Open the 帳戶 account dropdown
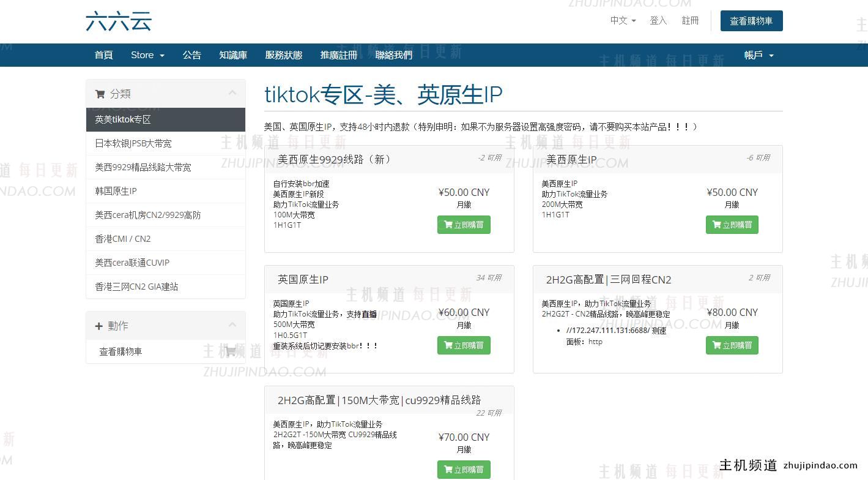 pyautogui.click(x=759, y=55)
